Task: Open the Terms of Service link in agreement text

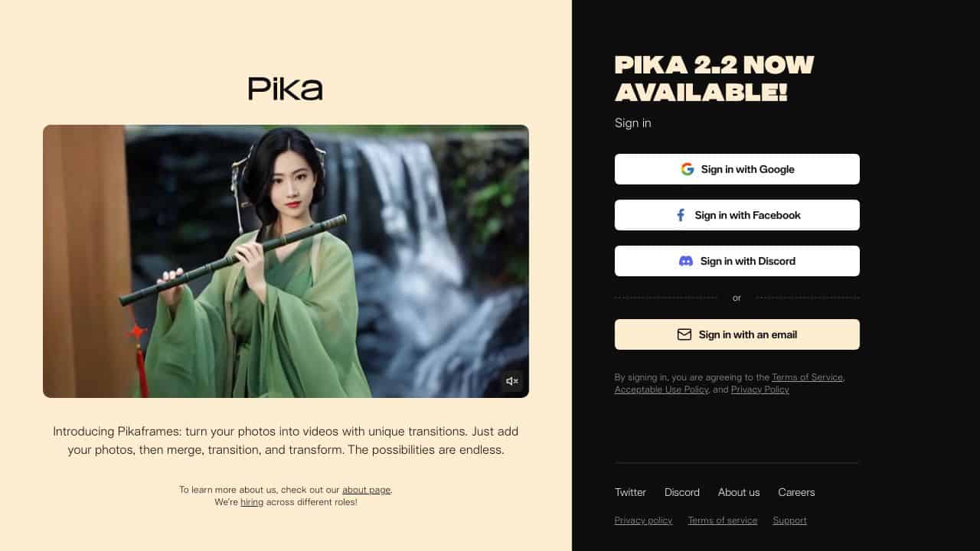Action: click(807, 377)
